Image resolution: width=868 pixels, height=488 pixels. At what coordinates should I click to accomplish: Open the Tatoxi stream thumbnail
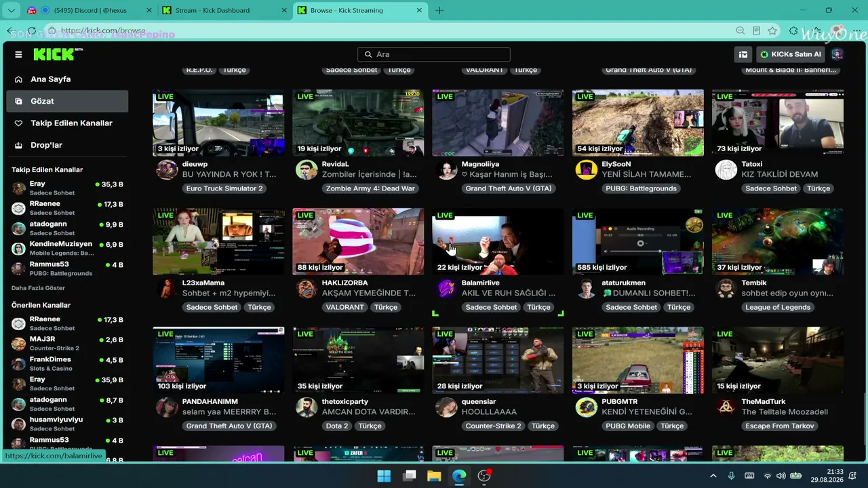coord(778,123)
